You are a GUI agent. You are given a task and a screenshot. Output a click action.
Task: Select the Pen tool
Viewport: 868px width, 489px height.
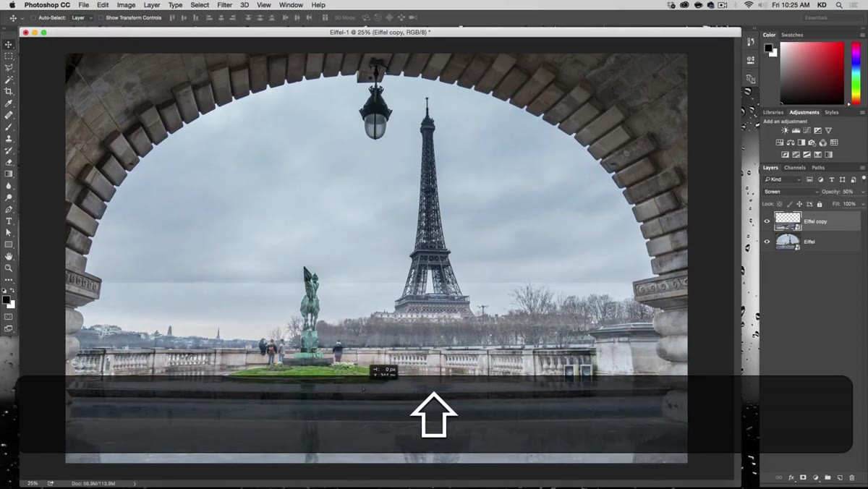point(9,209)
